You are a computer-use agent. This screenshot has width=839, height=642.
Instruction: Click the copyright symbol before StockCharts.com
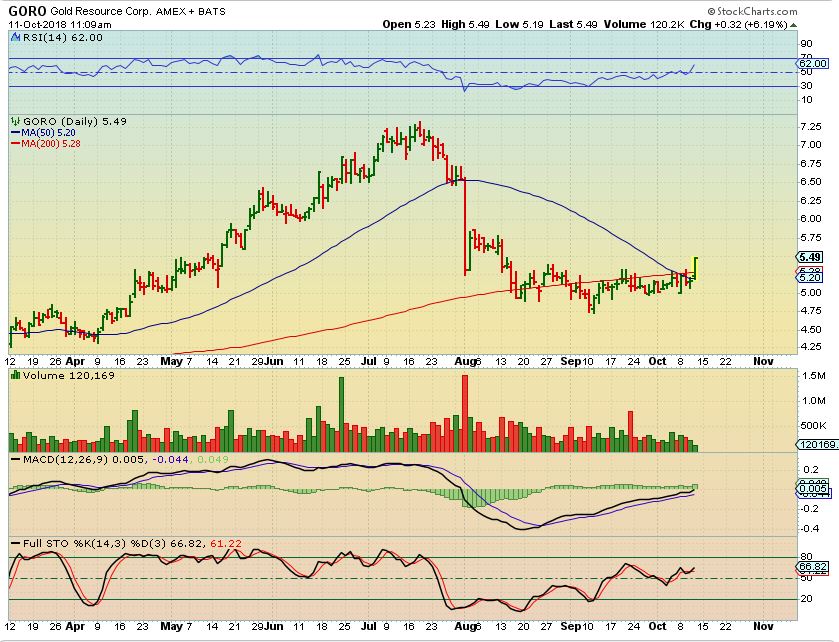tap(711, 11)
